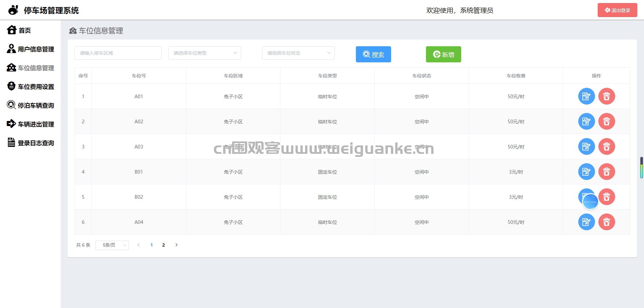Click the parking system logo icon
The image size is (644, 308).
[x=13, y=10]
